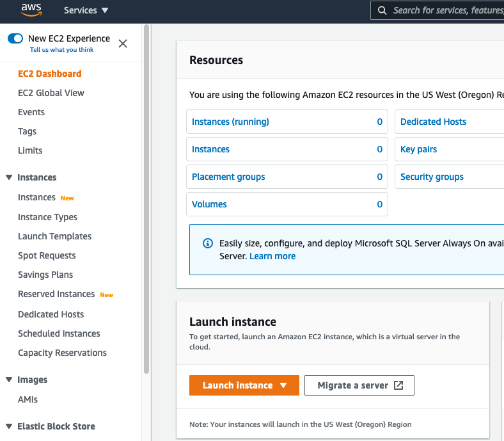
Task: Open the Services dropdown menu
Action: (x=86, y=10)
